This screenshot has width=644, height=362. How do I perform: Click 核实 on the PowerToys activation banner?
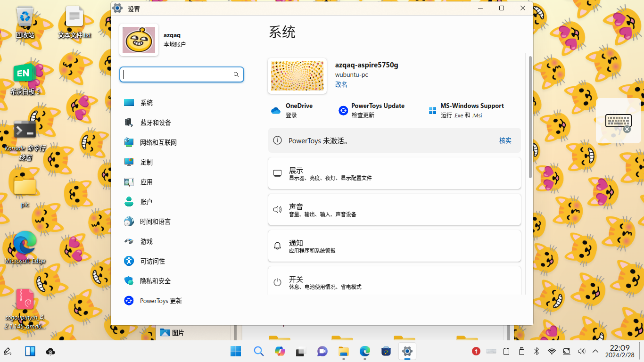[505, 140]
